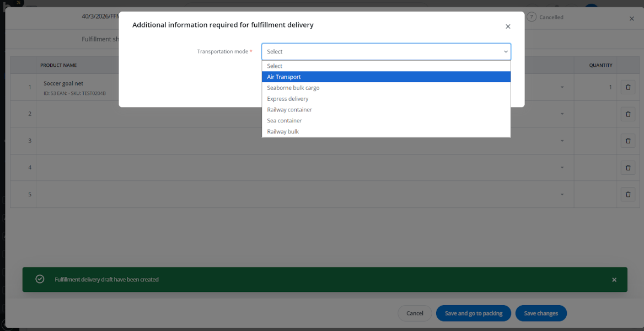Viewport: 644px width, 331px height.
Task: Click trash icon for row 2
Action: [627, 114]
